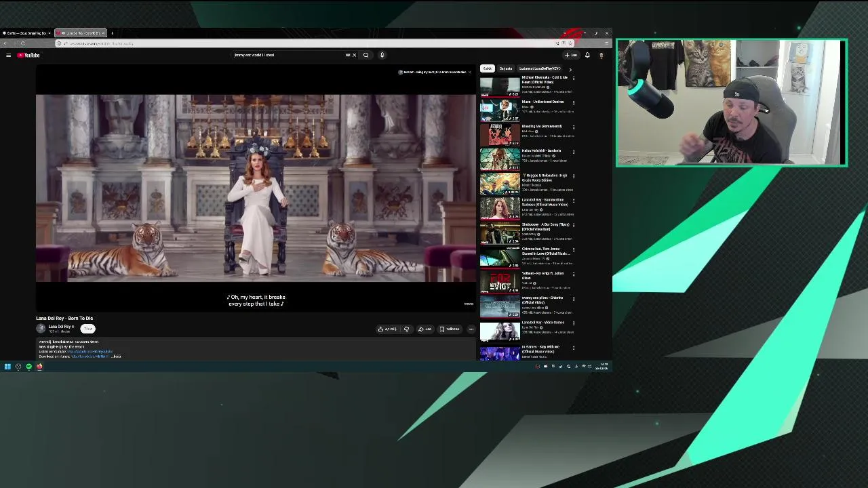Screen dimensions: 868x488
Task: Open the Lana Del Rey Video Games thumbnail
Action: 500,331
